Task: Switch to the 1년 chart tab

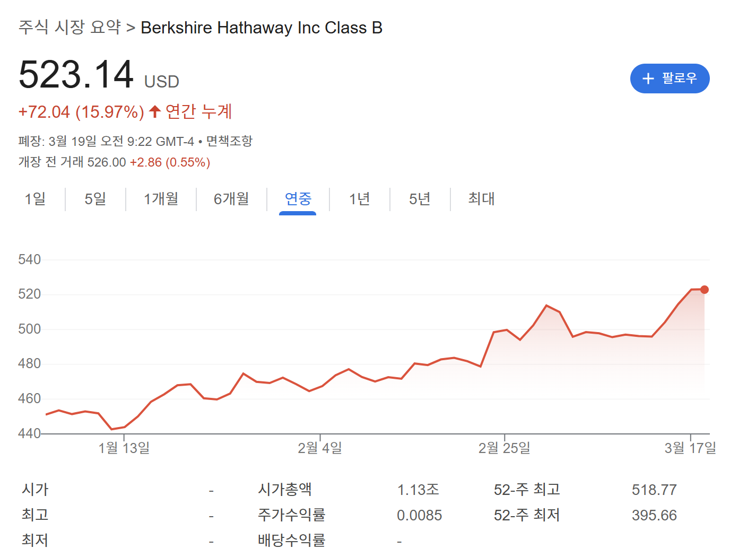Action: pos(359,199)
